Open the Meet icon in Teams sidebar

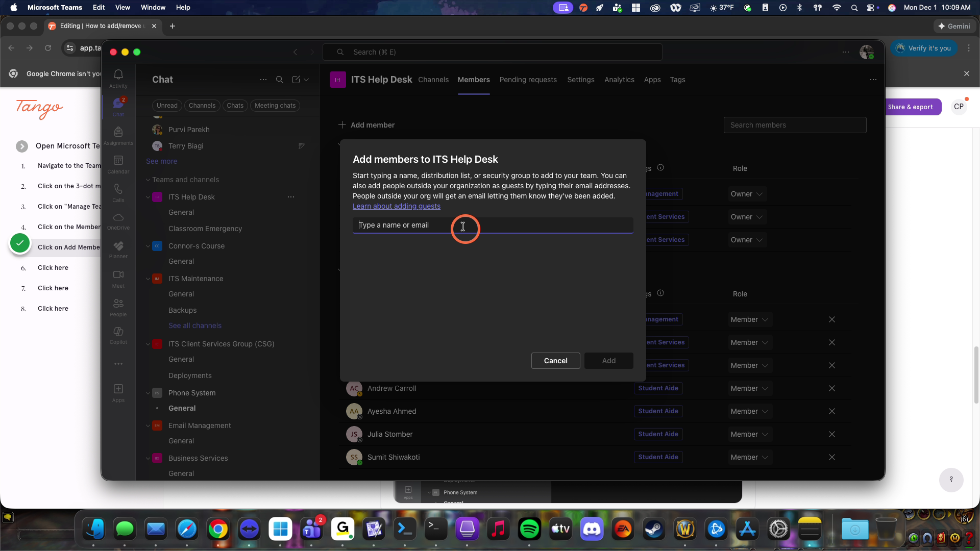(118, 279)
